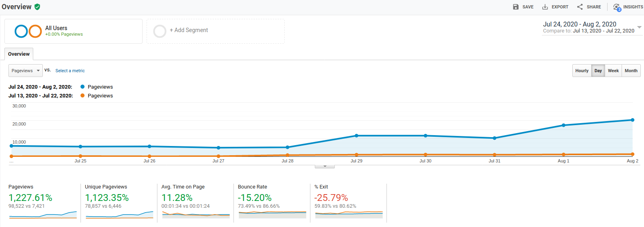This screenshot has height=227, width=644.
Task: Click the SAVE button label
Action: [x=528, y=7]
